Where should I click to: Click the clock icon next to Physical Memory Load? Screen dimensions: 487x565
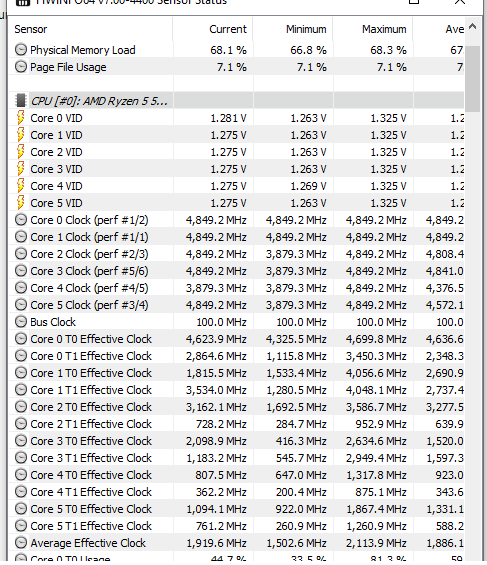tap(21, 49)
